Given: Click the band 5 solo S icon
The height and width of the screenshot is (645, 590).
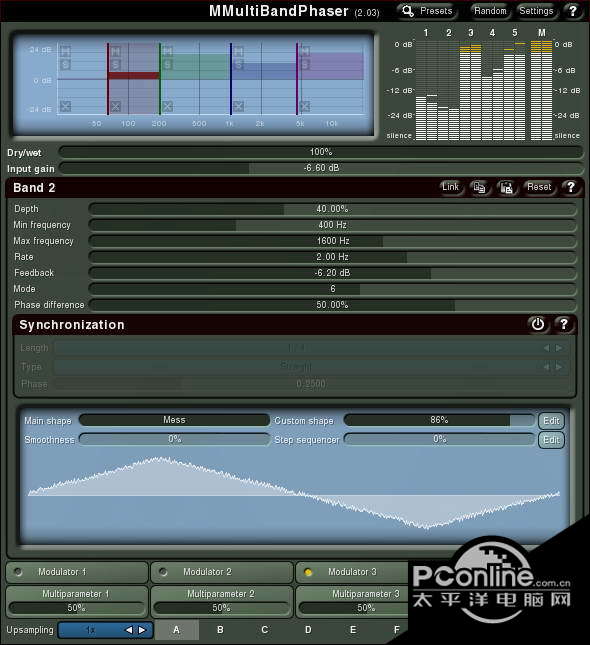Looking at the screenshot, I should pyautogui.click(x=304, y=65).
